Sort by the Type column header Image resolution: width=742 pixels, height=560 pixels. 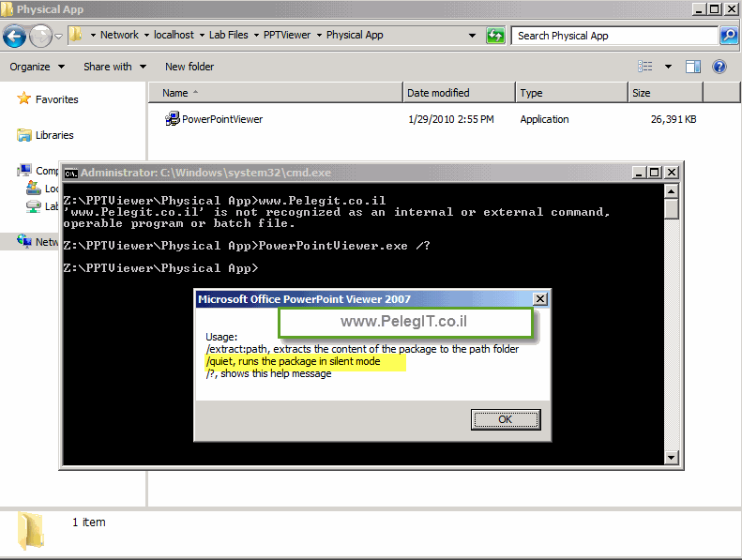click(x=571, y=93)
